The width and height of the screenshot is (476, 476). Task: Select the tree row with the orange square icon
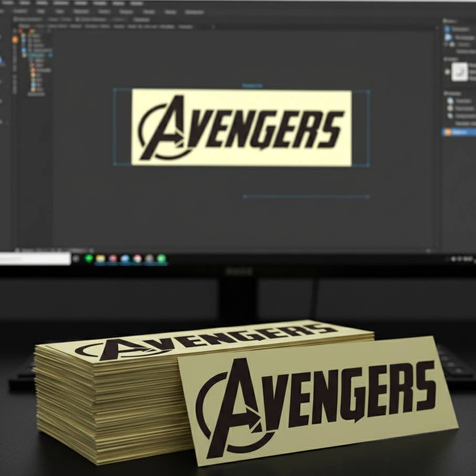point(41,70)
